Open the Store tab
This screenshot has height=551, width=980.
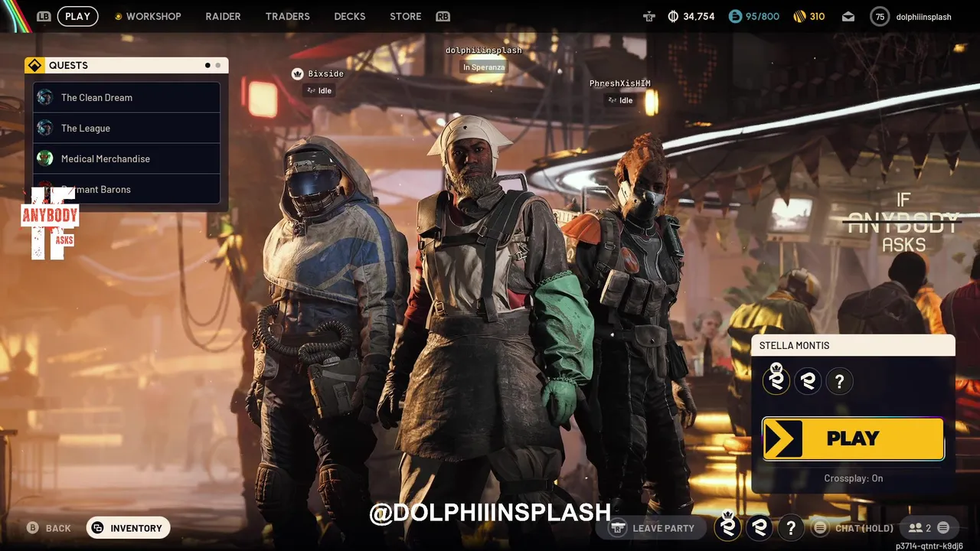[x=406, y=16]
